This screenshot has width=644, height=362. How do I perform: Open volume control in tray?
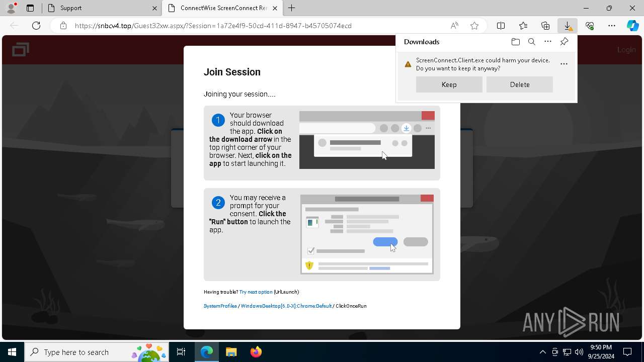[x=579, y=352]
